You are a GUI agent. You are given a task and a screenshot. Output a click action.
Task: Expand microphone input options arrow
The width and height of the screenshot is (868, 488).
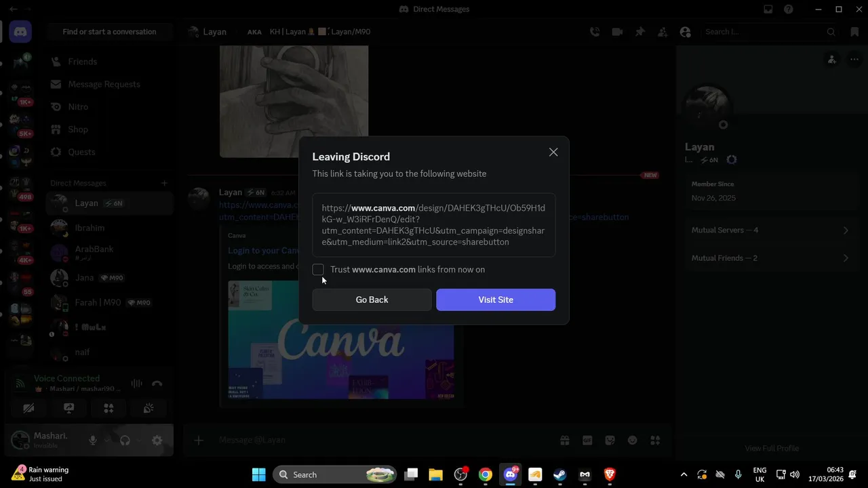point(107,441)
